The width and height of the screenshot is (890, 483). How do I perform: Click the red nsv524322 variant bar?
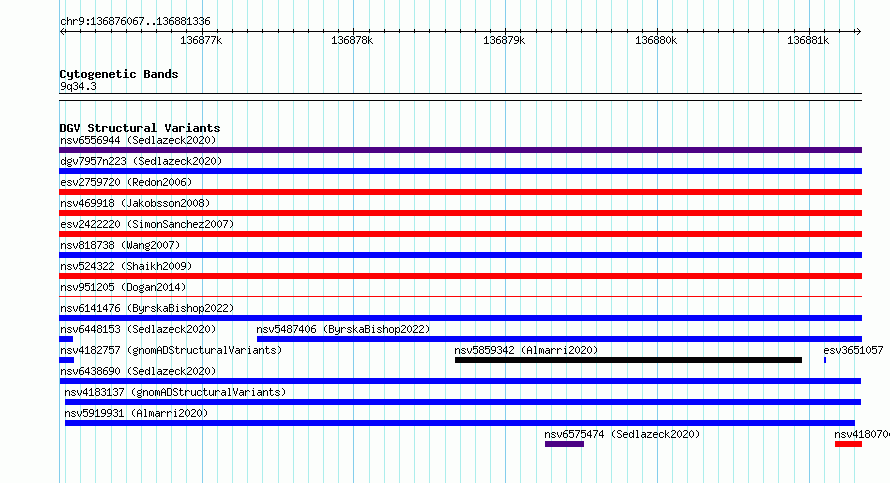460,276
